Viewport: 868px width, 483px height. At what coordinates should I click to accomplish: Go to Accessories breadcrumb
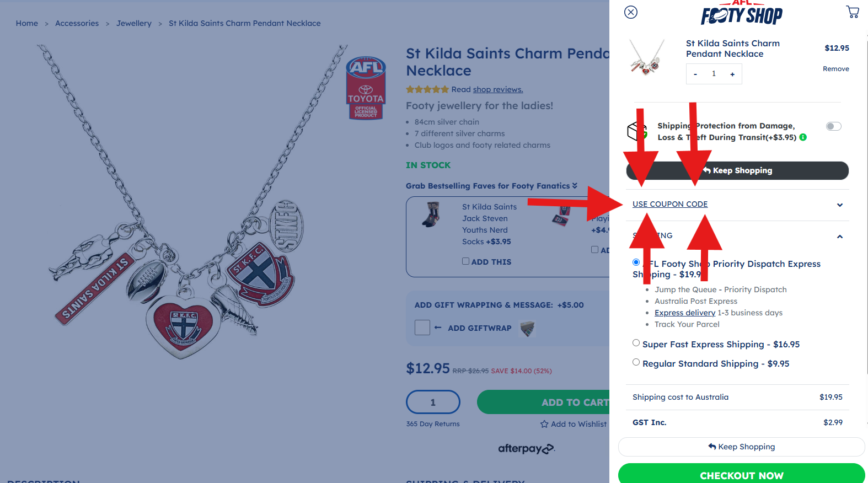pos(77,23)
